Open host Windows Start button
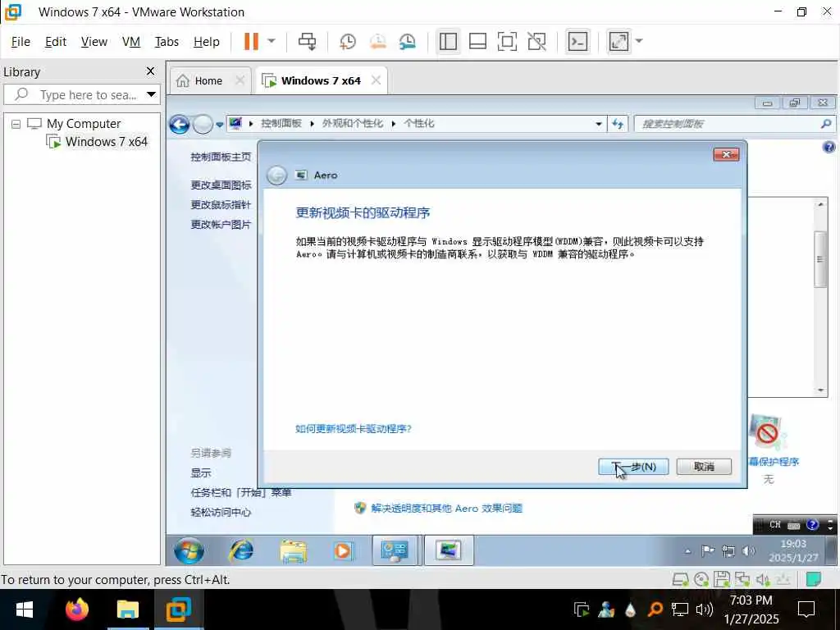This screenshot has height=630, width=840. (25, 609)
